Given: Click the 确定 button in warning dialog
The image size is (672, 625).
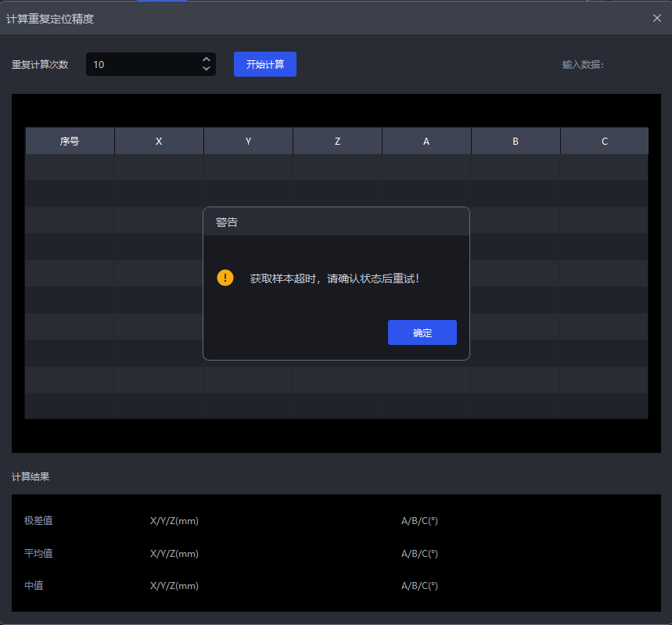Looking at the screenshot, I should click(x=422, y=332).
